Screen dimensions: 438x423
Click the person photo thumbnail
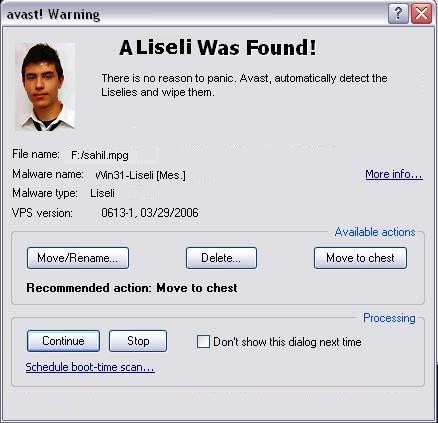[45, 87]
